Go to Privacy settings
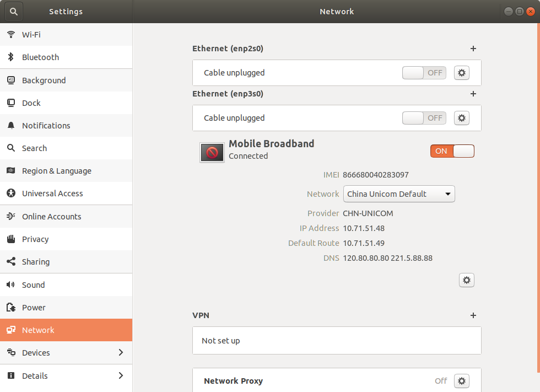 (66, 239)
